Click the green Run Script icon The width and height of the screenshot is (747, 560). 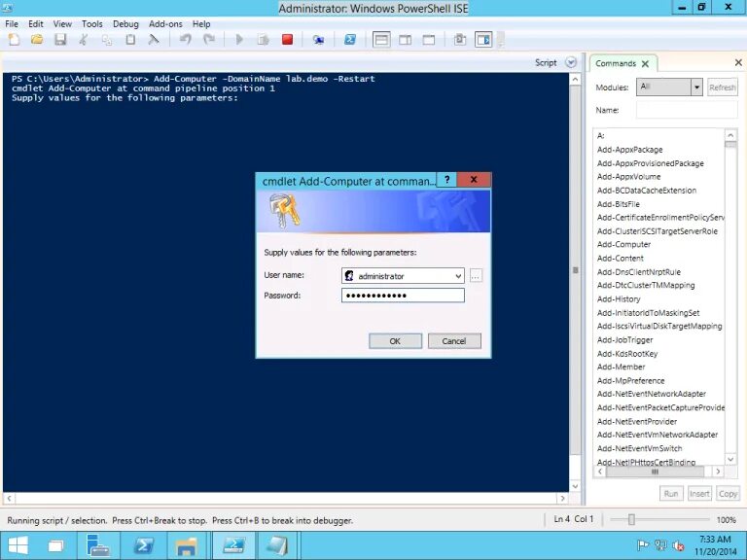[x=239, y=40]
